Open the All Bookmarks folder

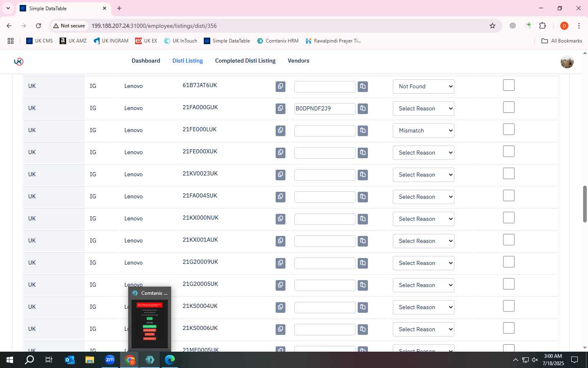(561, 41)
